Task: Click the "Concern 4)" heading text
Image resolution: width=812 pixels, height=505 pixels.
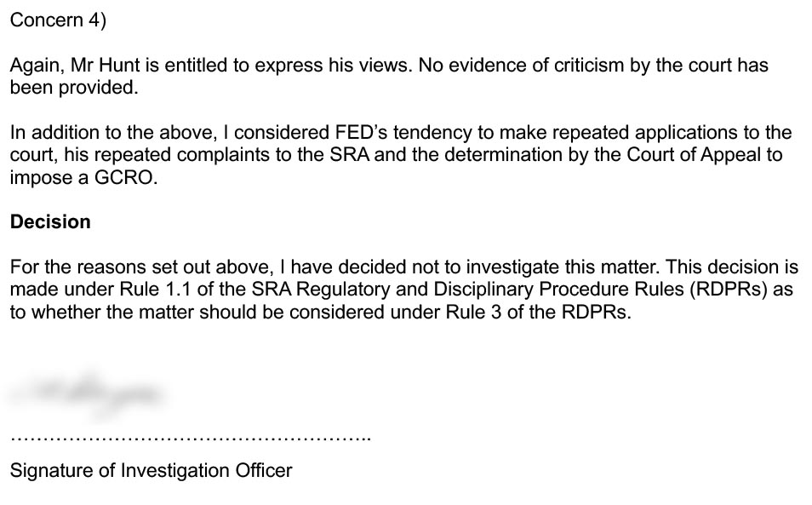Action: tap(58, 21)
